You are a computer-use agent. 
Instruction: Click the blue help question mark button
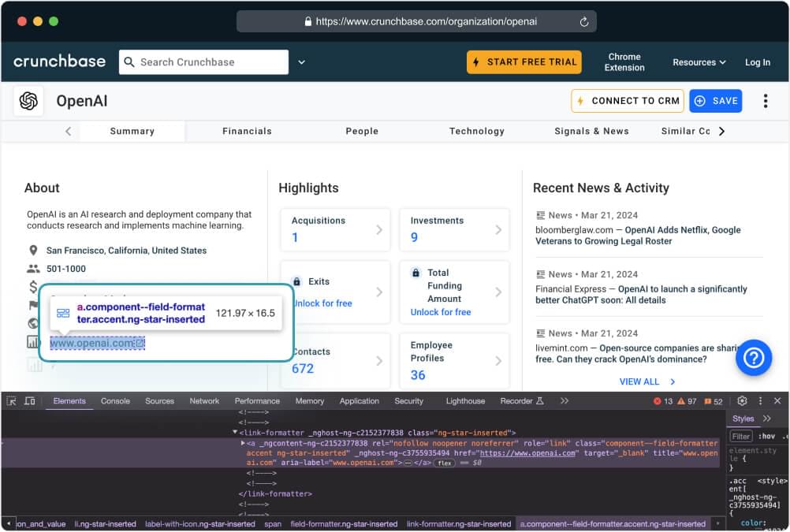click(753, 358)
